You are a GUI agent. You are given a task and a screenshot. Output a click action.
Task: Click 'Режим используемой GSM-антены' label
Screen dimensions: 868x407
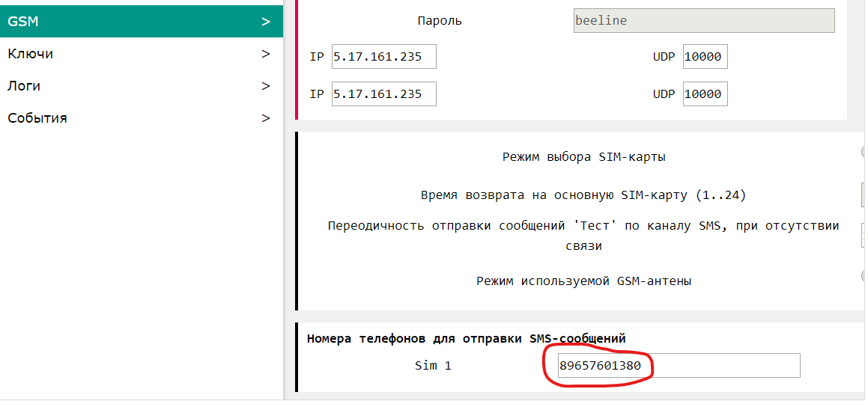(x=584, y=281)
